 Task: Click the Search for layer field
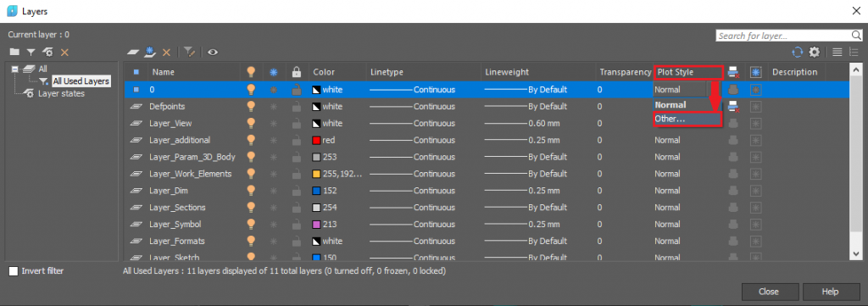(x=783, y=36)
